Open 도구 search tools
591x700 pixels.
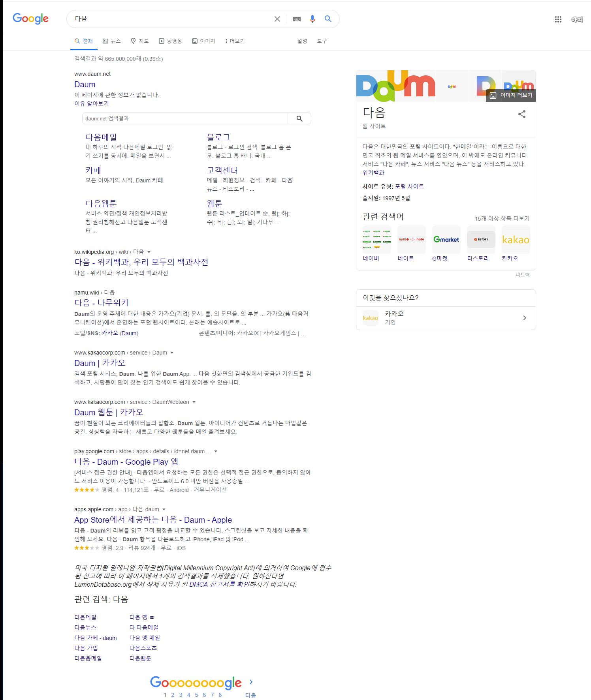tap(322, 41)
